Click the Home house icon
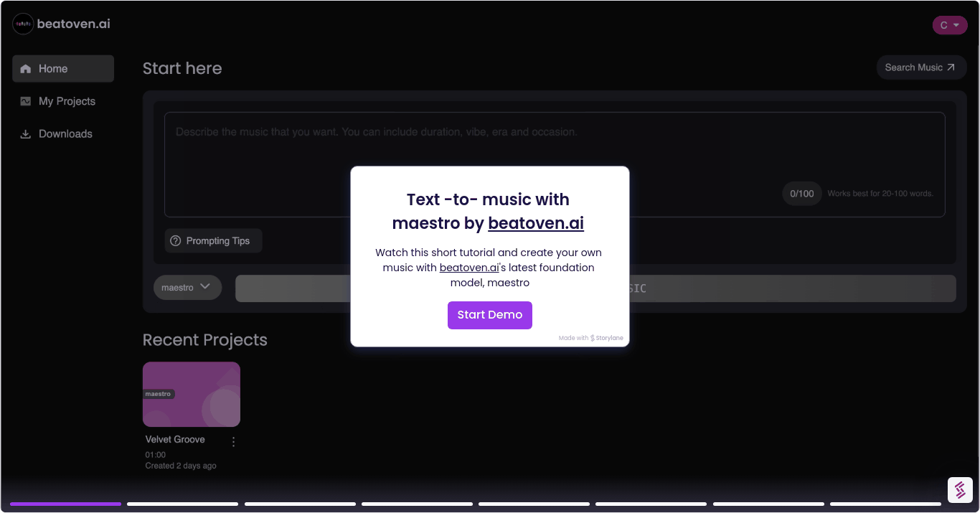Viewport: 980px width, 513px height. 26,69
